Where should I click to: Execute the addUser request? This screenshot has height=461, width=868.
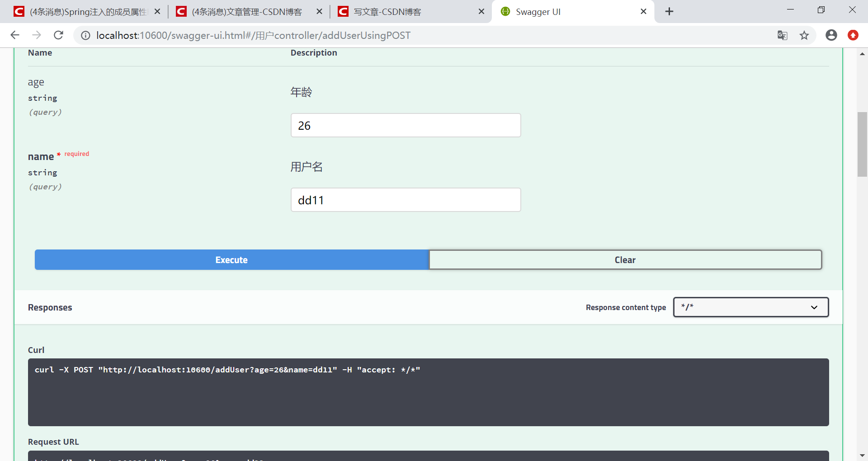click(x=231, y=260)
